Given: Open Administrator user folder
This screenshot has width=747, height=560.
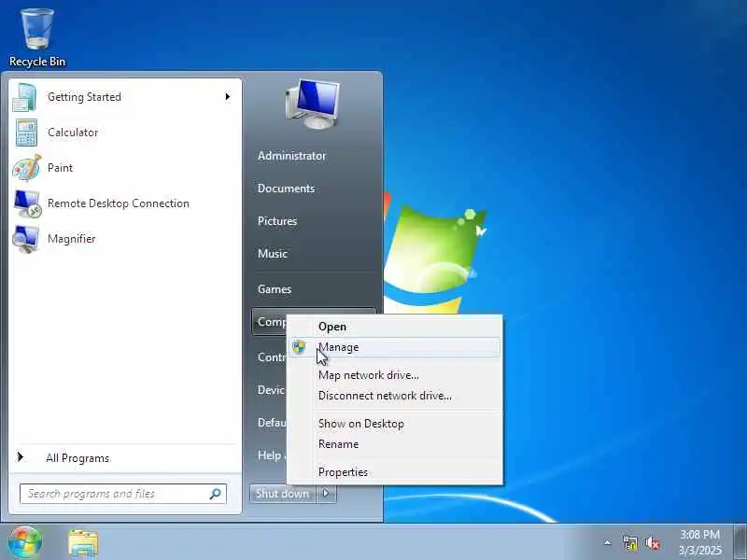Looking at the screenshot, I should click(x=291, y=156).
